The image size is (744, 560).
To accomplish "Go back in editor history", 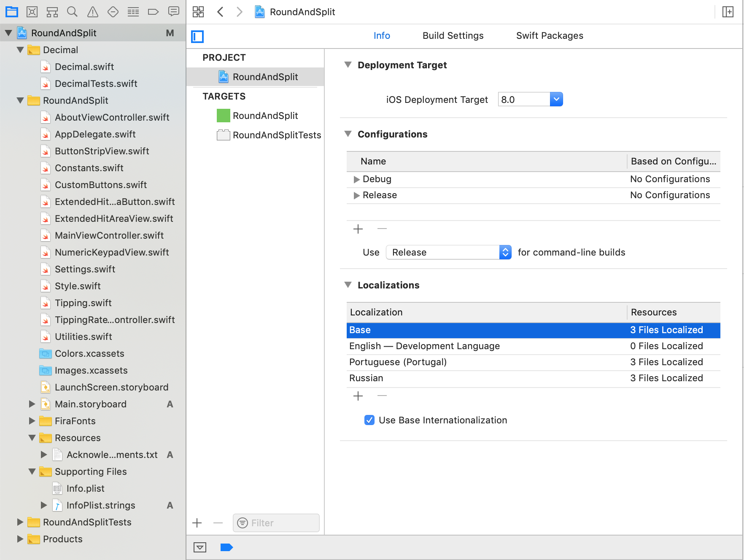I will [220, 12].
